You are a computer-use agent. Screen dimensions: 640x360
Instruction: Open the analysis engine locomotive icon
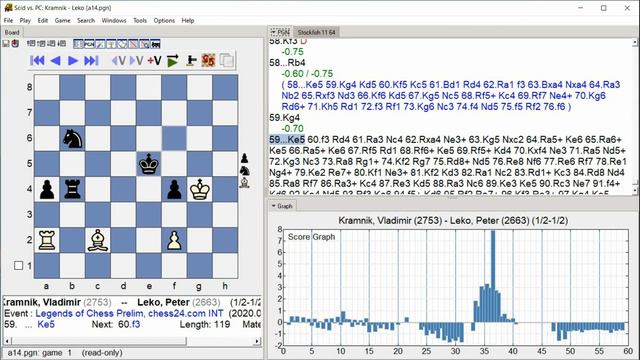[x=155, y=44]
